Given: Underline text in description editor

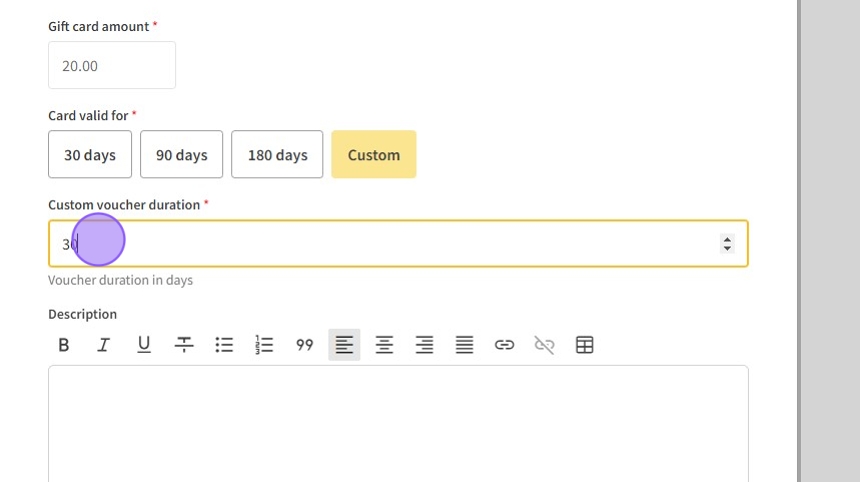Looking at the screenshot, I should [x=144, y=345].
